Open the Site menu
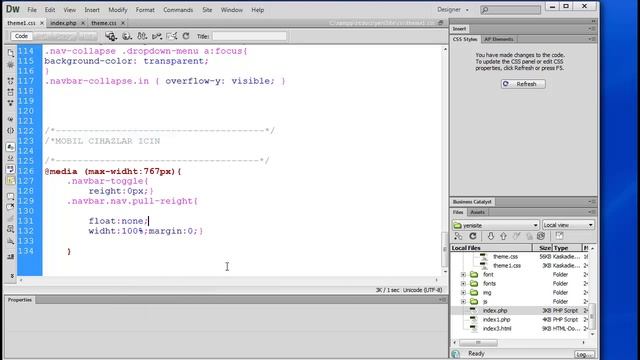This screenshot has height=360, width=640. 207,10
